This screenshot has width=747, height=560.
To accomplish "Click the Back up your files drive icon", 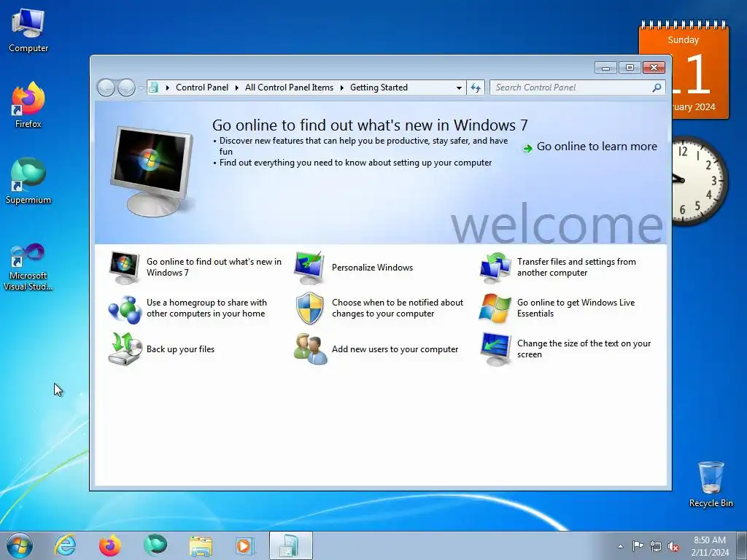I will pos(124,349).
